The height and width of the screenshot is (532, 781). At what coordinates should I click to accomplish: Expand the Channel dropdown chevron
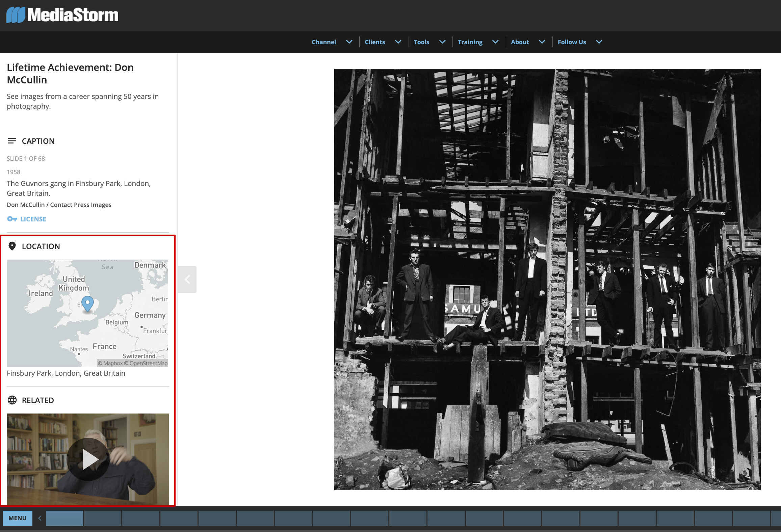pyautogui.click(x=349, y=42)
